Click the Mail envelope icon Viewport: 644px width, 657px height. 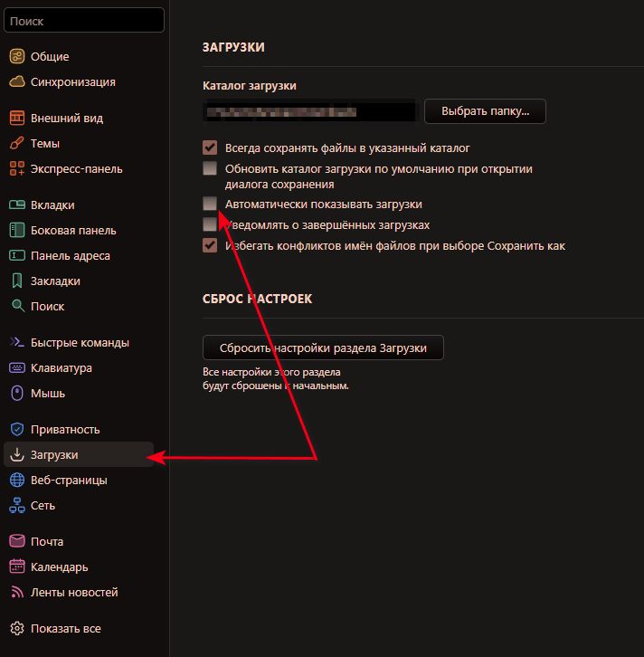pos(16,542)
